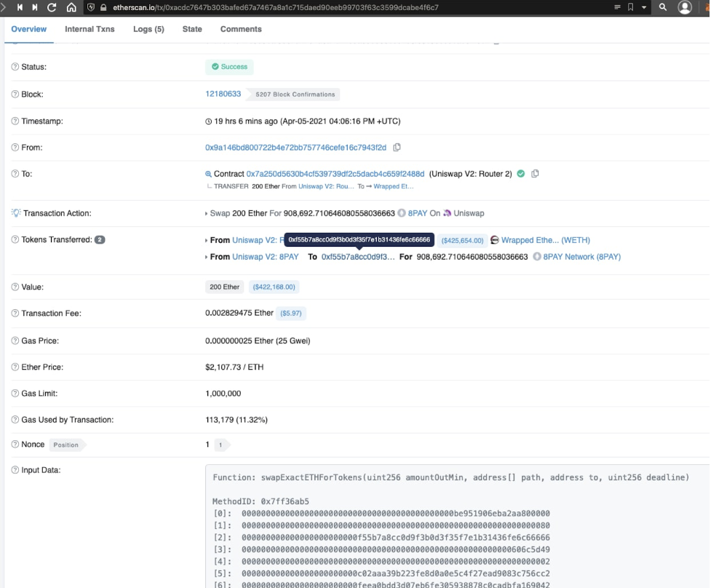Click the Transaction Action lightbulb icon
711x588 pixels.
pos(16,213)
